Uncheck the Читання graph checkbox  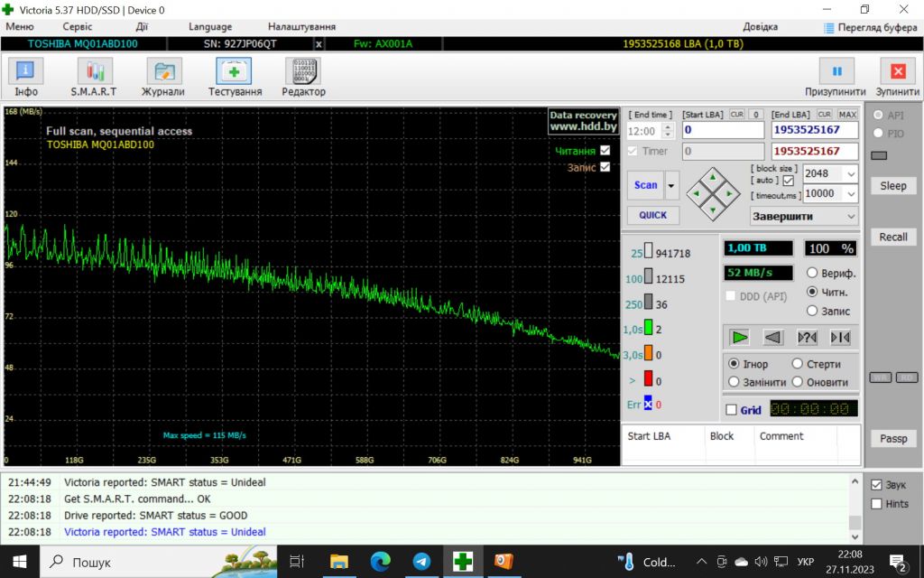(605, 151)
